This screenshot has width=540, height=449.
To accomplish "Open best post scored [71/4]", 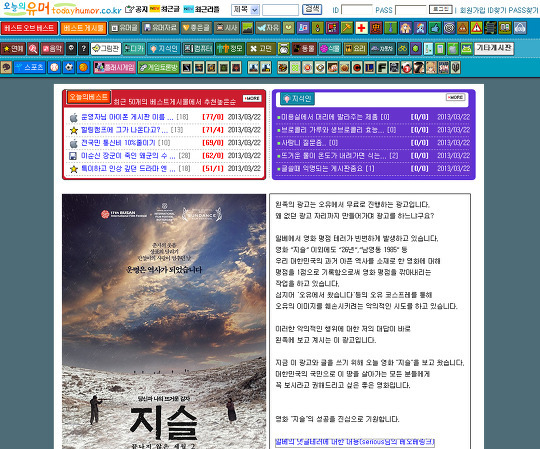I will point(124,130).
